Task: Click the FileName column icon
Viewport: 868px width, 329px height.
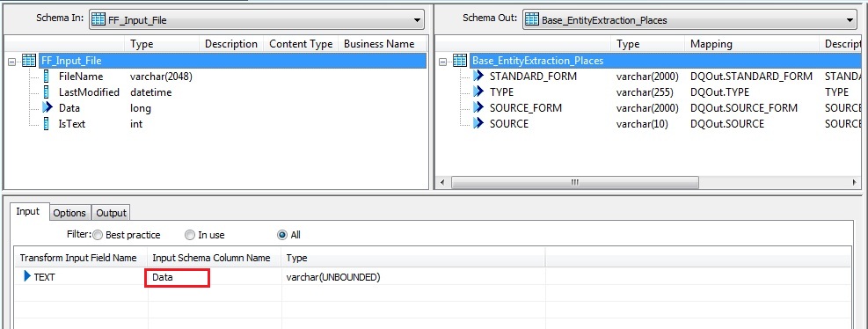Action: coord(47,77)
